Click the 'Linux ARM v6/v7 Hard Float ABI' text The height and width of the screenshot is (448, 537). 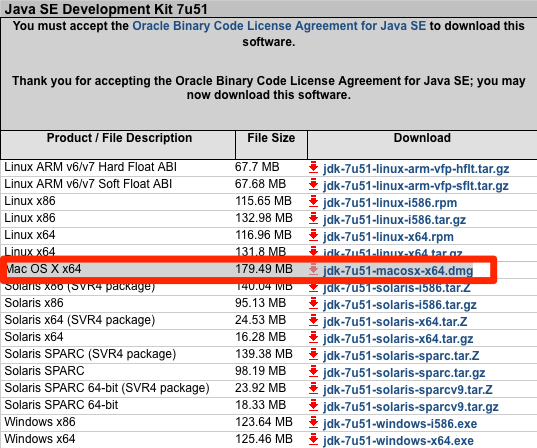90,167
